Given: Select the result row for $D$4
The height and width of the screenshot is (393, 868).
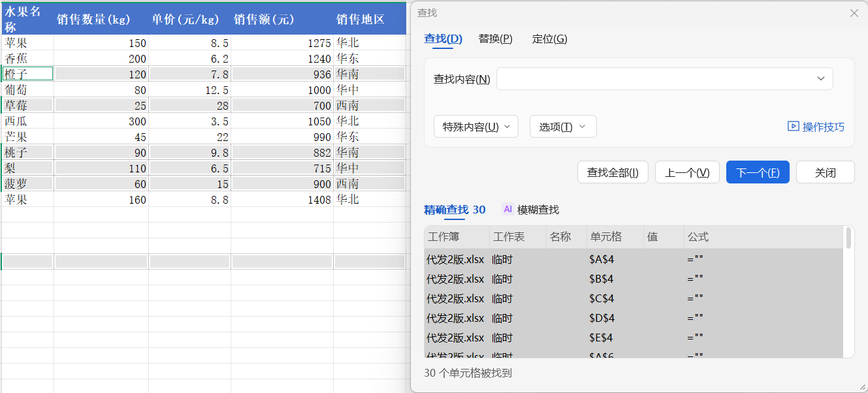Looking at the screenshot, I should pos(634,318).
